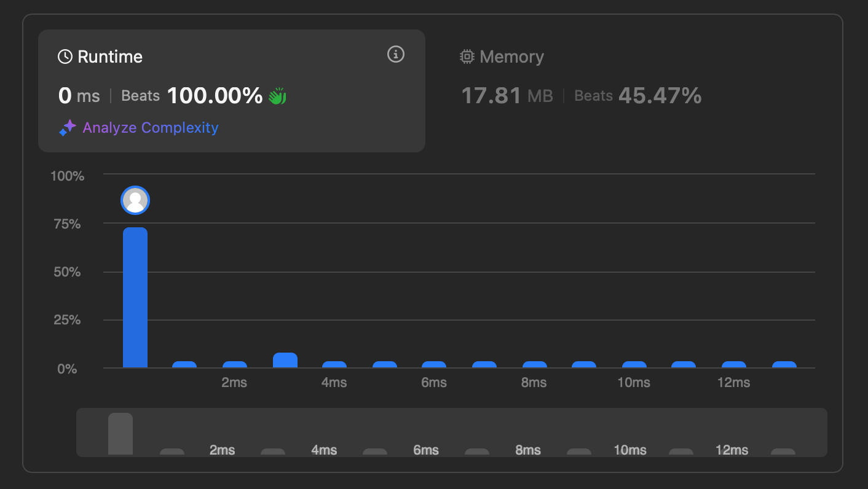Click the "45.47%" memory beats value

[x=660, y=96]
